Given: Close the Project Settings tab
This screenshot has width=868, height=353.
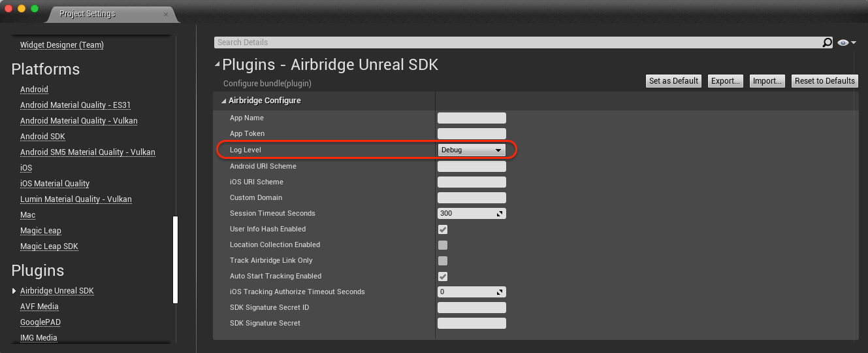Looking at the screenshot, I should point(165,14).
